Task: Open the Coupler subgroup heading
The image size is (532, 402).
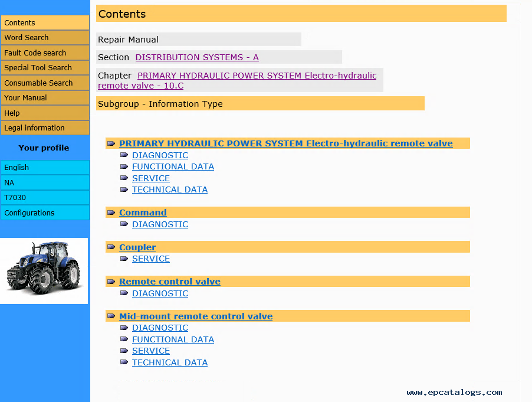Action: pos(137,247)
